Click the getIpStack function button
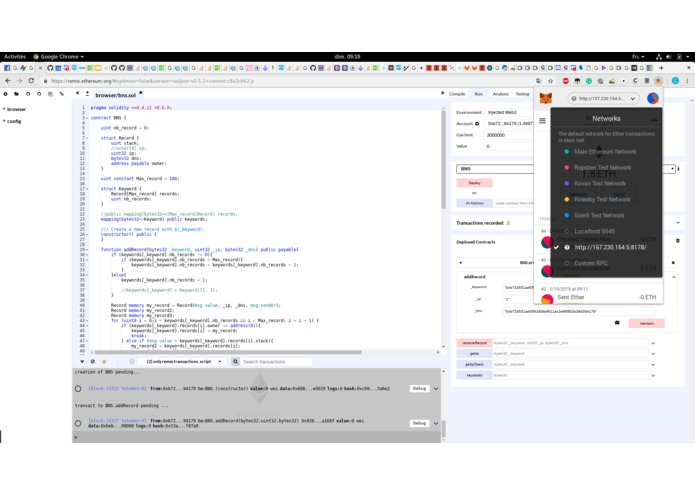Screen dimensions: 695x494 pyautogui.click(x=474, y=364)
